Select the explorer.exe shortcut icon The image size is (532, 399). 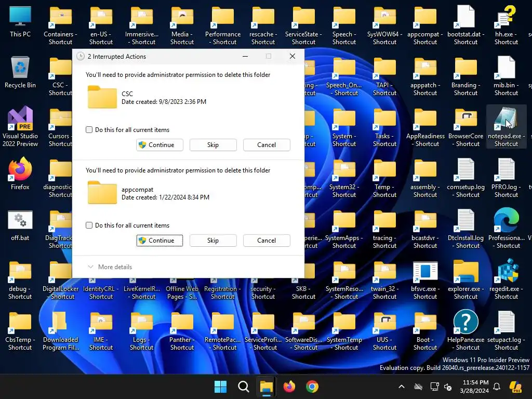pos(466,279)
